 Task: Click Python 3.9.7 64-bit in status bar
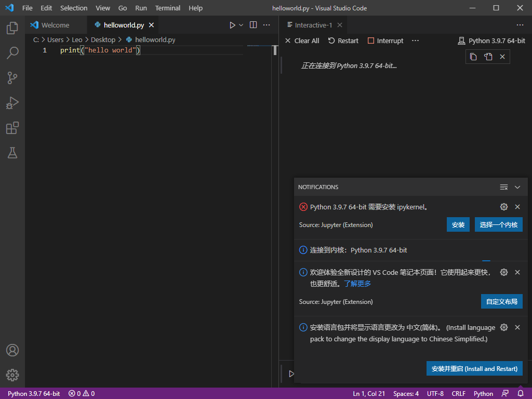tap(34, 394)
